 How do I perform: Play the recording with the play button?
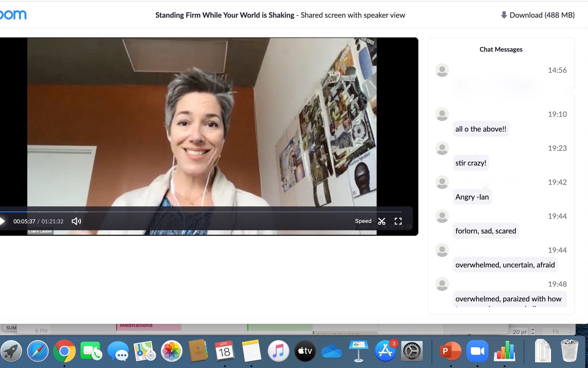point(2,221)
